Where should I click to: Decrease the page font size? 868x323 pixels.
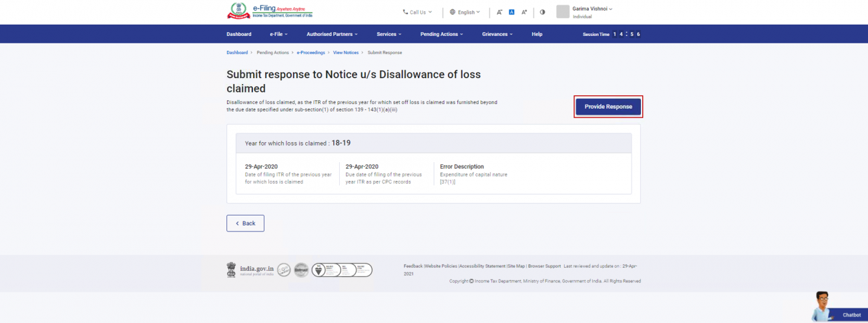(x=499, y=12)
